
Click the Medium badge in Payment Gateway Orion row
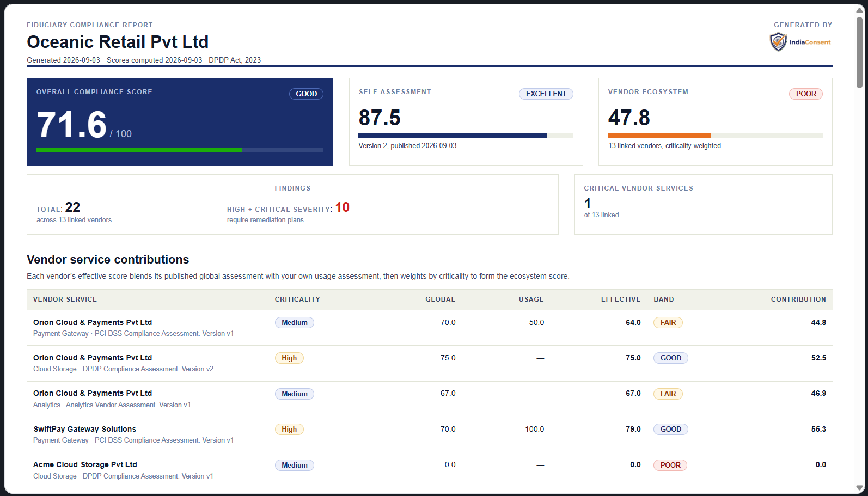[x=295, y=322]
